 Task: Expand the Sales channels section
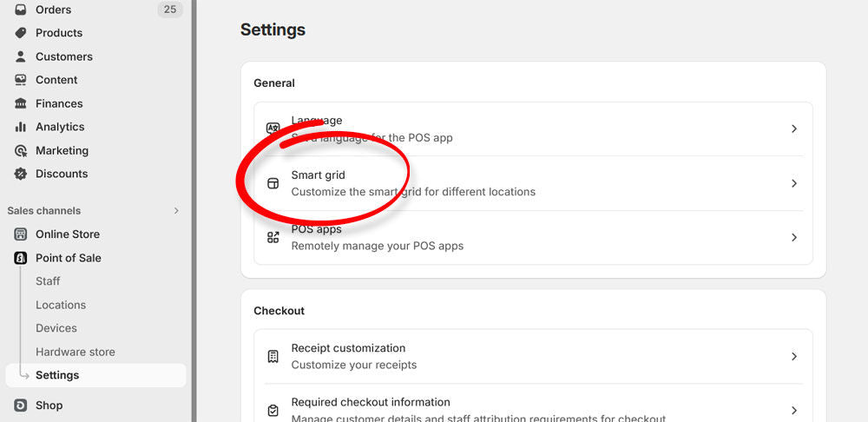176,211
